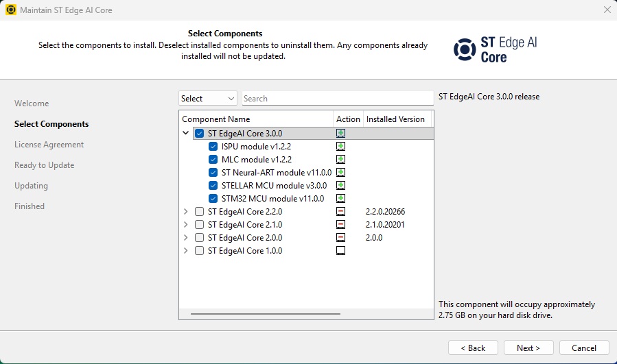Viewport: 617px width, 364px height.
Task: Click uninstall action icon for ST EdgeAI Core 2.0.0
Action: (x=341, y=237)
